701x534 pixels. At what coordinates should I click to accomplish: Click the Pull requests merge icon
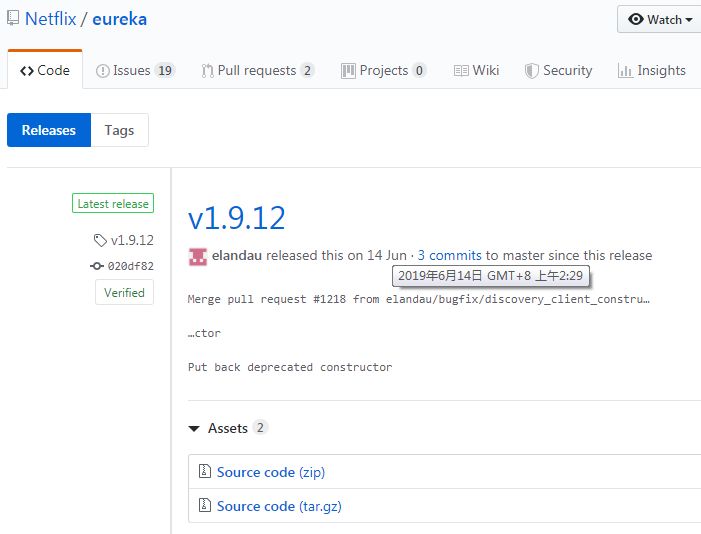tap(207, 71)
